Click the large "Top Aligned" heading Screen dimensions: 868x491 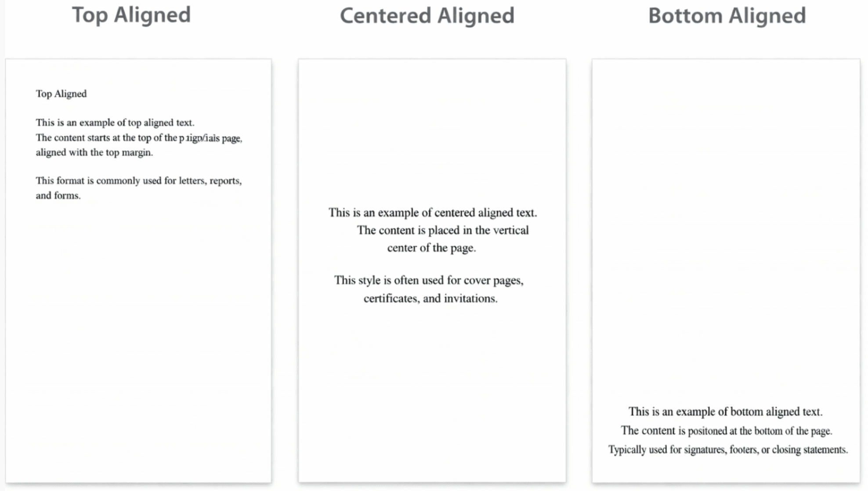coord(131,15)
